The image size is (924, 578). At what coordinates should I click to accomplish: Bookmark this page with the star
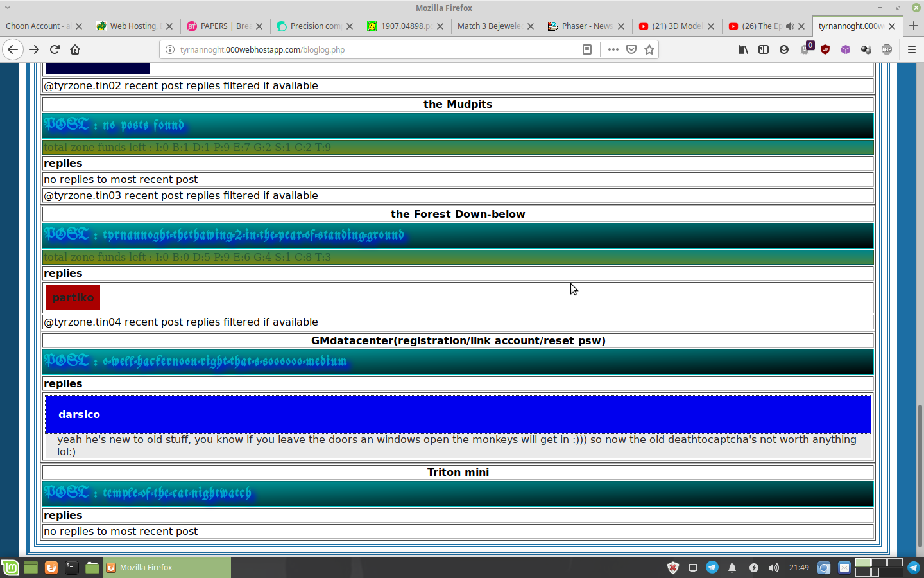(x=649, y=49)
